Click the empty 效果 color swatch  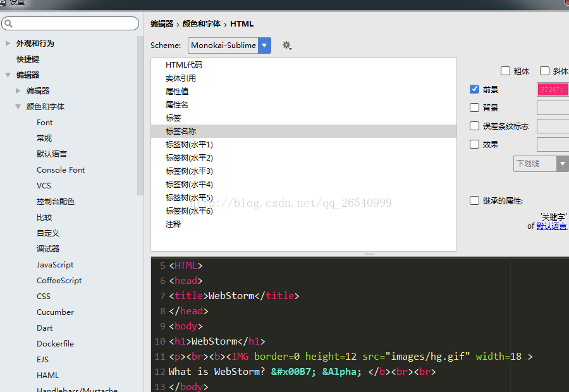click(x=553, y=144)
